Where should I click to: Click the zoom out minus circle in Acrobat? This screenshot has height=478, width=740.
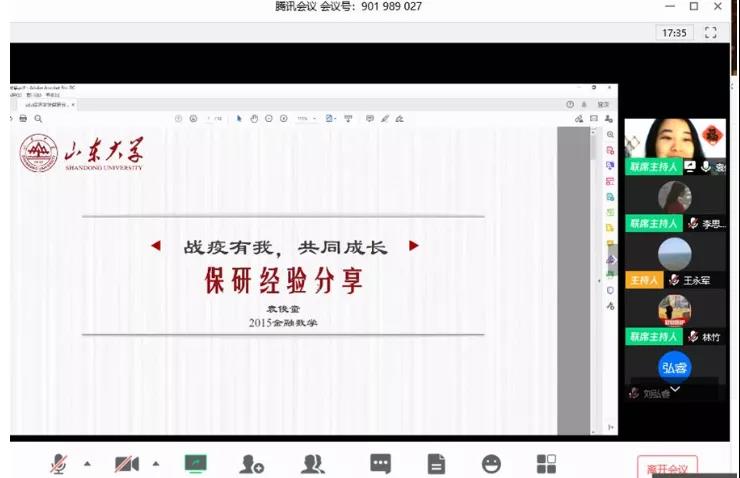click(269, 119)
